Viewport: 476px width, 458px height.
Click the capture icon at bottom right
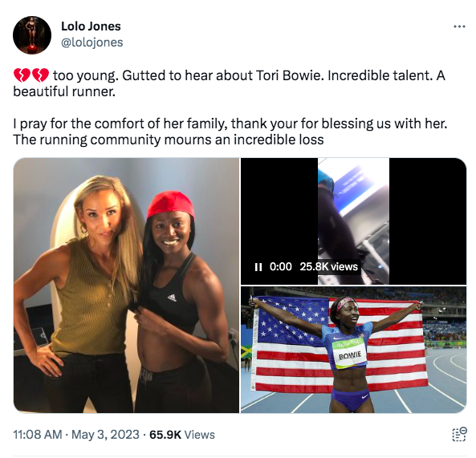[x=459, y=434]
